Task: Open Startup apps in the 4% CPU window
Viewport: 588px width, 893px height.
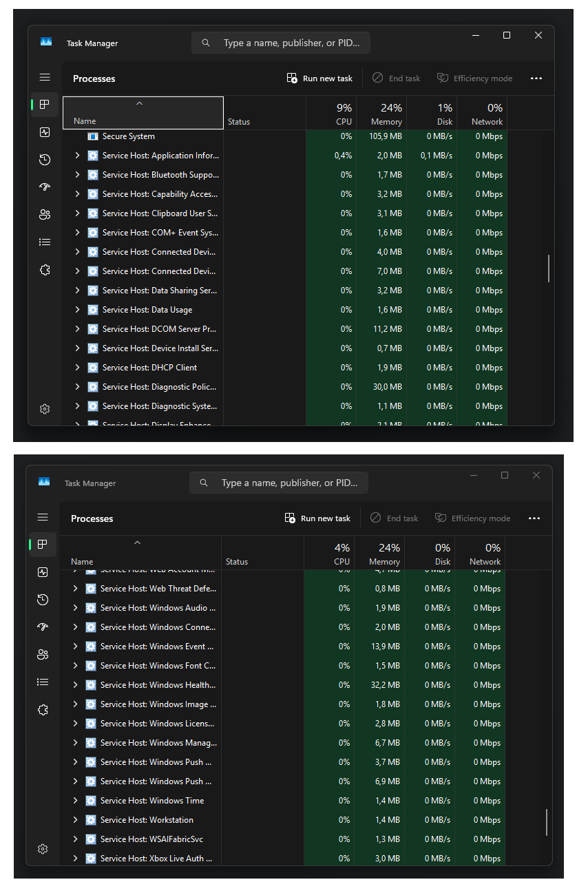Action: point(43,627)
